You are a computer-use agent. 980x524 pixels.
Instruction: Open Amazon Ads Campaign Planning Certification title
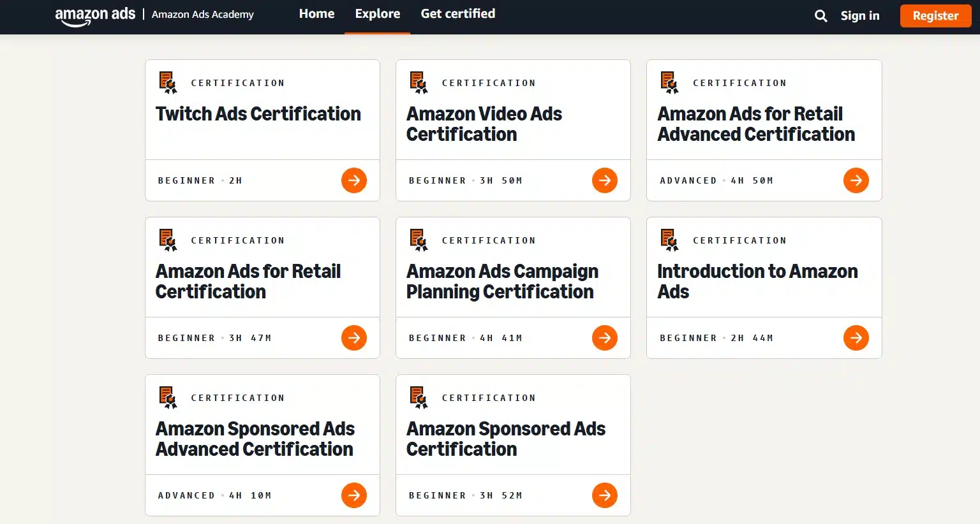coord(502,282)
